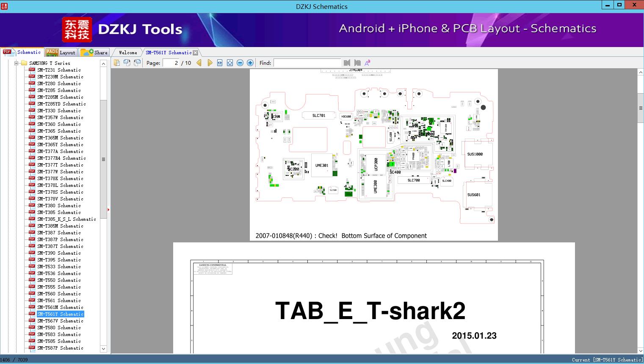This screenshot has height=364, width=644.
Task: Open the Schematic panel tab
Action: [x=22, y=52]
